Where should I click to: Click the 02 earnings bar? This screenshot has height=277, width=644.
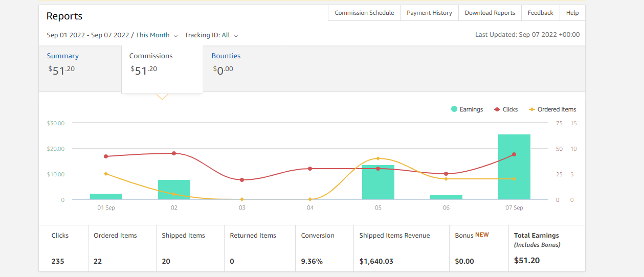tap(174, 190)
